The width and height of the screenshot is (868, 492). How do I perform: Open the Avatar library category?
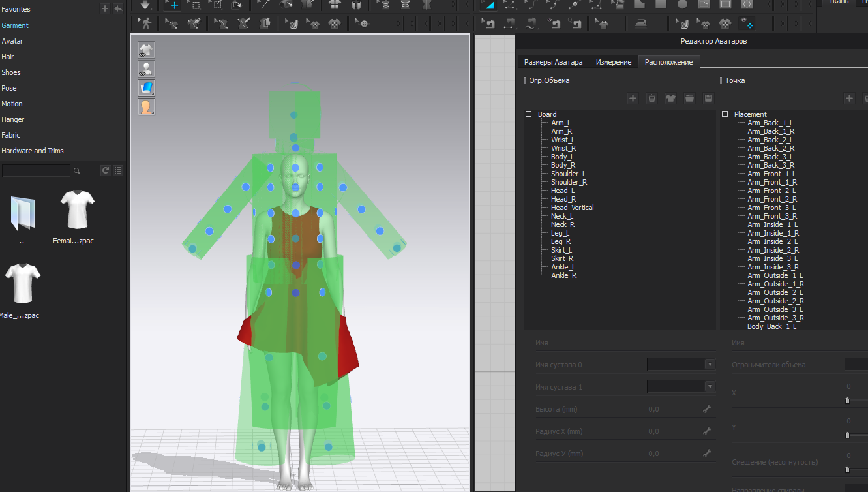tap(12, 41)
